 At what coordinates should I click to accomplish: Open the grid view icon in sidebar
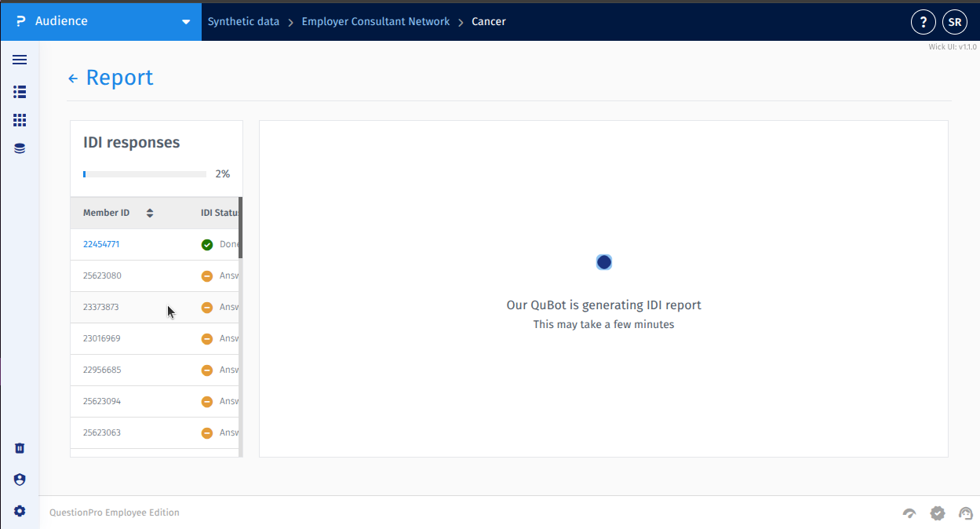[x=19, y=120]
